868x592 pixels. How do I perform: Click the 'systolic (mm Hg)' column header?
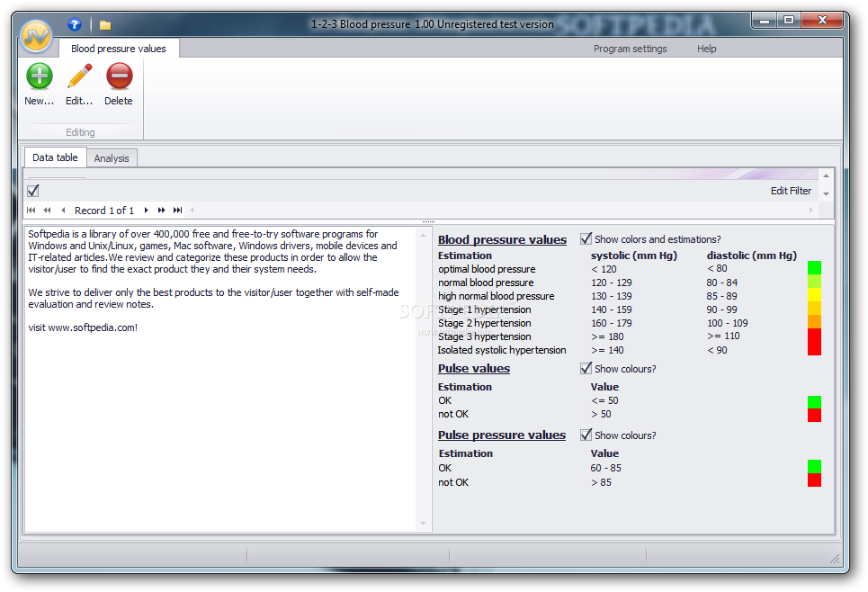pos(634,256)
